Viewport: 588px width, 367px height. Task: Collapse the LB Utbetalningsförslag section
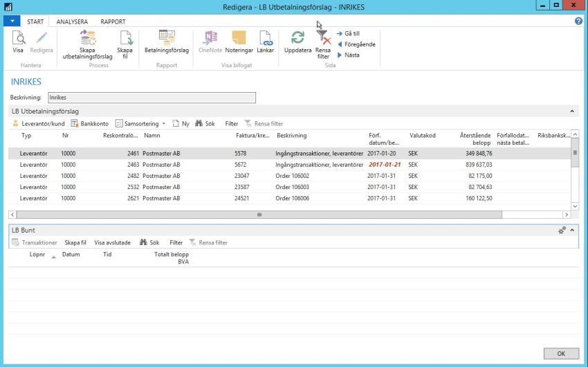tap(572, 111)
